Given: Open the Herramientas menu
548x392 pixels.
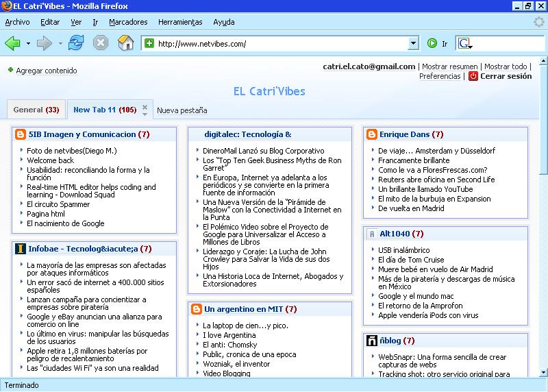Looking at the screenshot, I should pyautogui.click(x=180, y=22).
